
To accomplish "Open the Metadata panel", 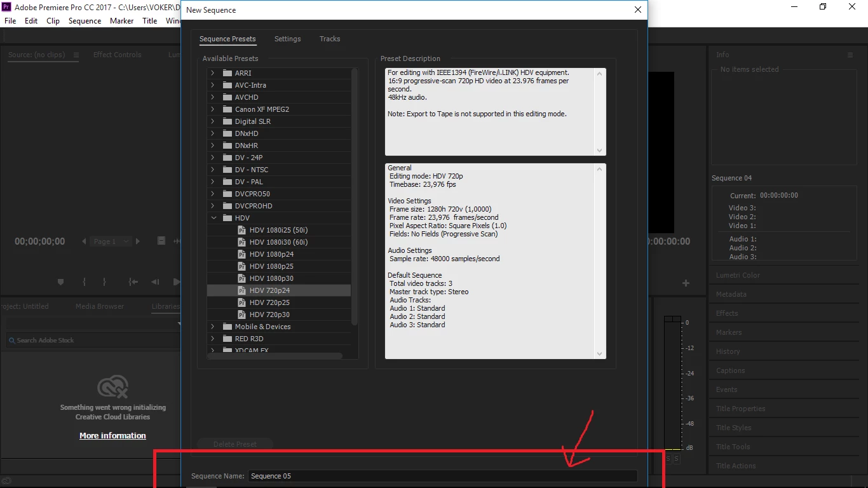I will (x=731, y=294).
